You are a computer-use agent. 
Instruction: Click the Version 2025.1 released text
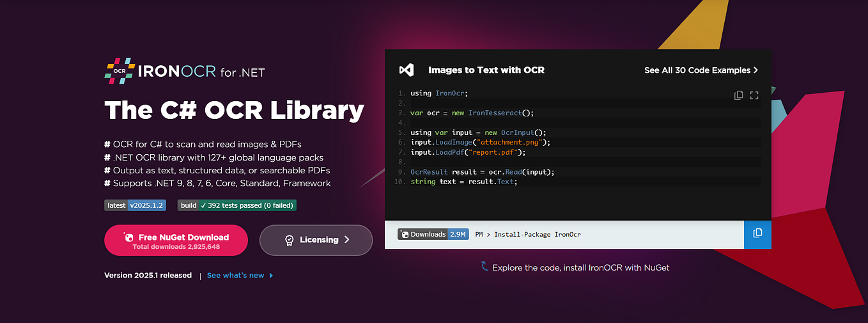pyautogui.click(x=148, y=275)
